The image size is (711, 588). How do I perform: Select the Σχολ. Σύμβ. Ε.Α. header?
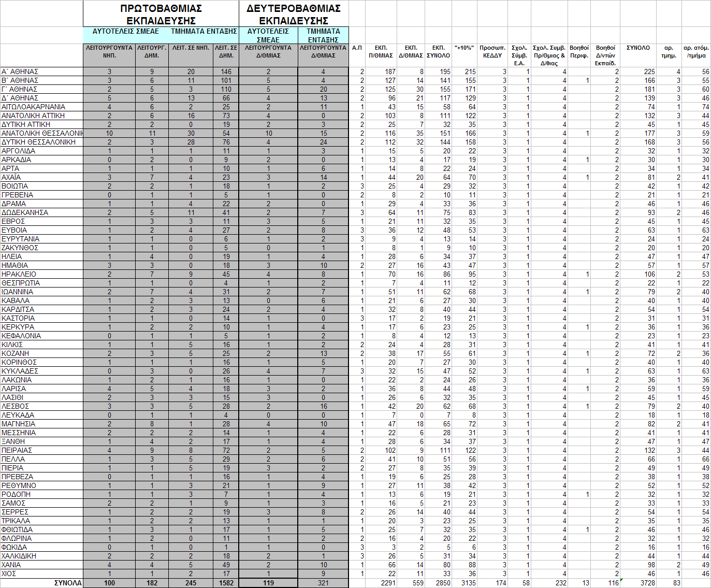point(519,55)
